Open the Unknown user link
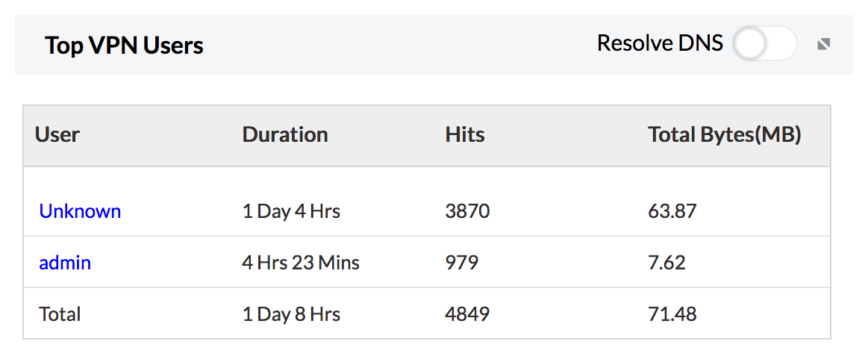Screen dimensions: 868x362 tap(80, 211)
